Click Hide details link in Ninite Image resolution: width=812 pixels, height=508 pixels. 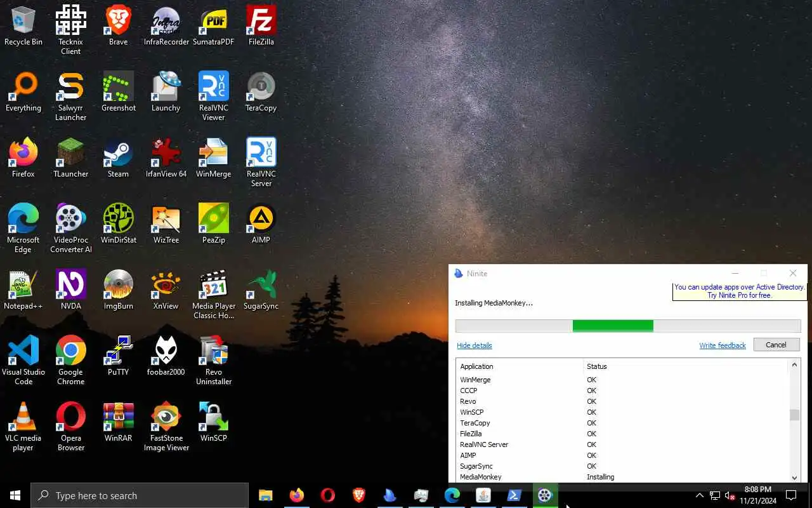click(x=475, y=345)
